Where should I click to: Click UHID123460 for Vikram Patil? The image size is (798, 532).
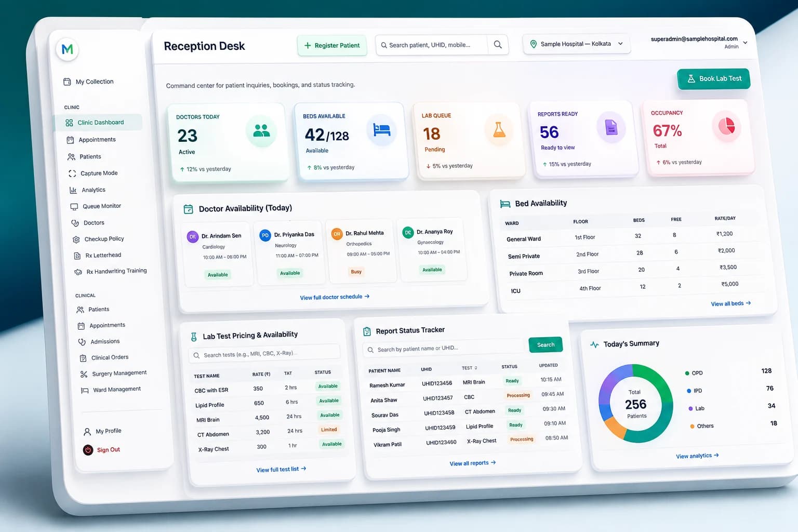(x=441, y=443)
